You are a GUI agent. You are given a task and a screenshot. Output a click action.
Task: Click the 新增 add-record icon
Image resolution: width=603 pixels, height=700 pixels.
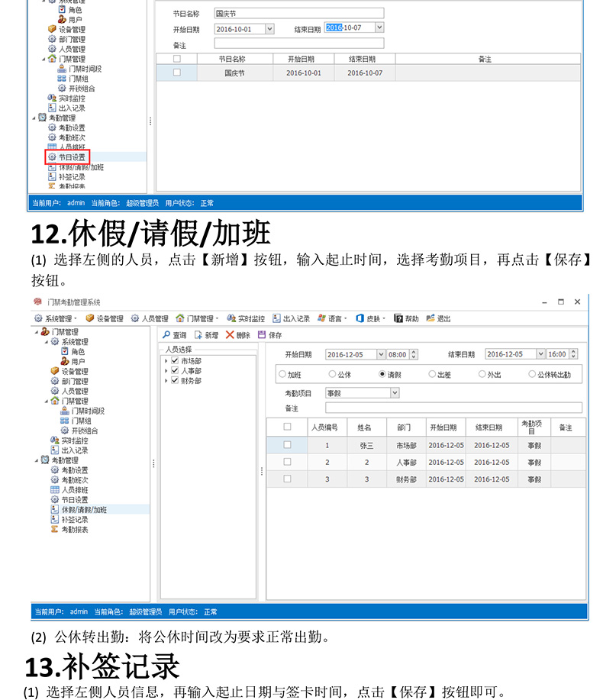point(198,335)
